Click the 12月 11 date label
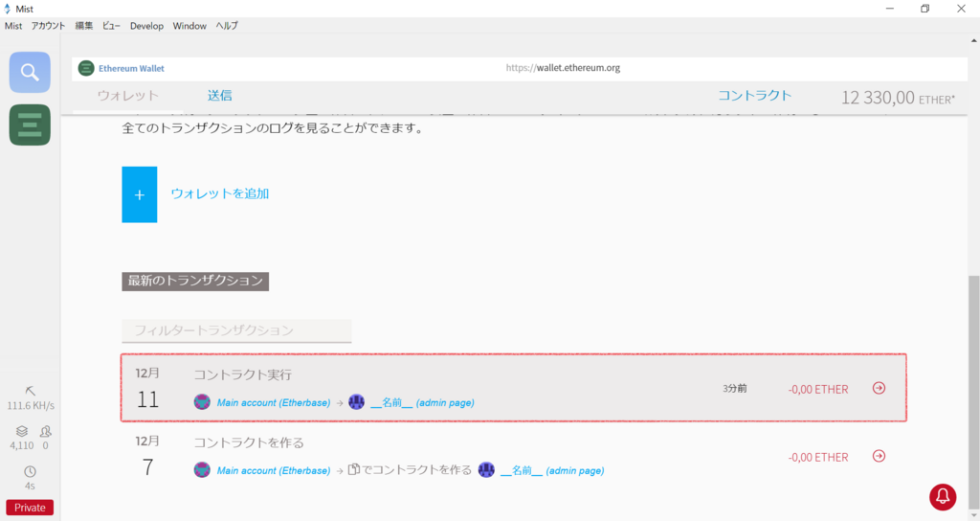980x521 pixels. [x=148, y=389]
